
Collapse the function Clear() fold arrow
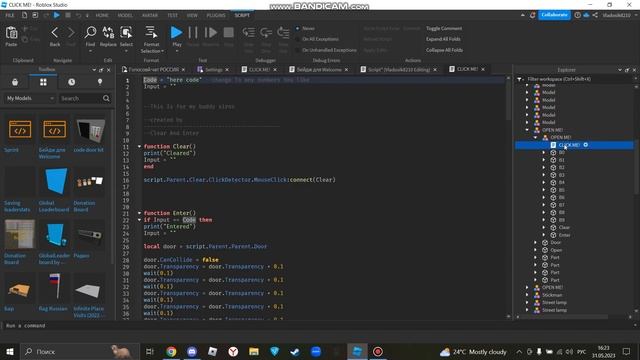[140, 146]
